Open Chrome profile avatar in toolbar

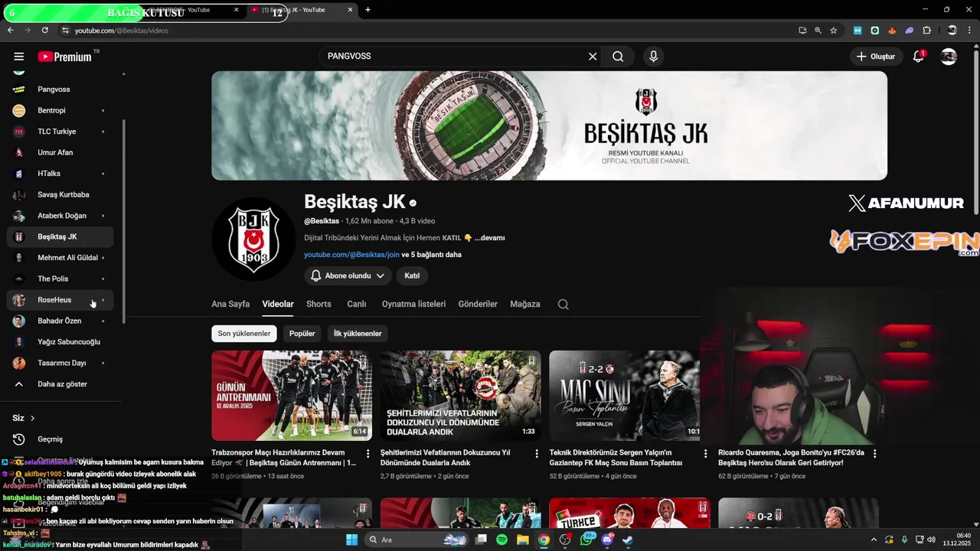[x=952, y=31]
